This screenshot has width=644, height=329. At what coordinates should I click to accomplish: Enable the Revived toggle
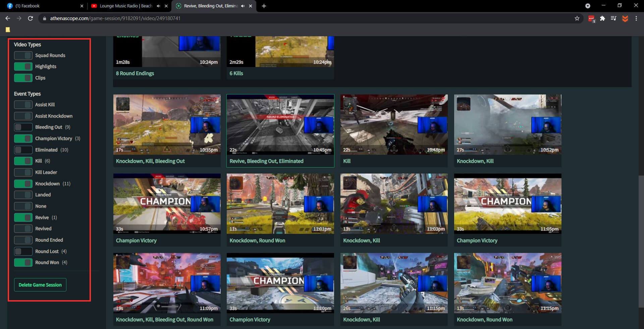[23, 228]
